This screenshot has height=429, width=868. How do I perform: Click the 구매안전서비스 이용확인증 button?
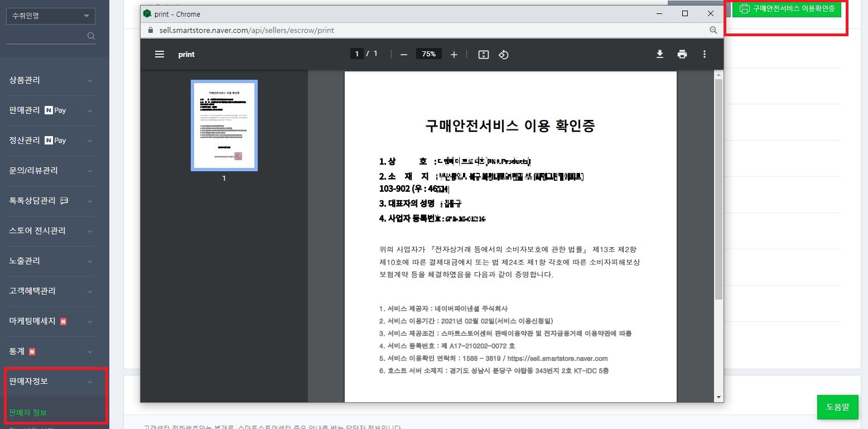(787, 9)
